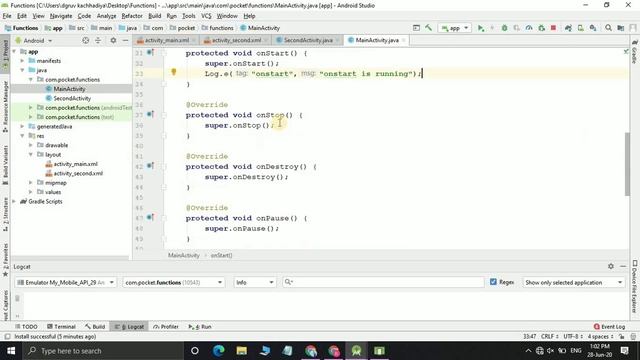Toggle Gradle side panel button
The height and width of the screenshot is (360, 640).
635,52
